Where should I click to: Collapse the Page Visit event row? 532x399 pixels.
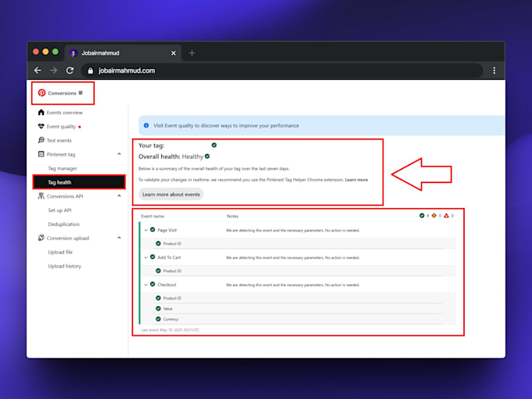146,230
